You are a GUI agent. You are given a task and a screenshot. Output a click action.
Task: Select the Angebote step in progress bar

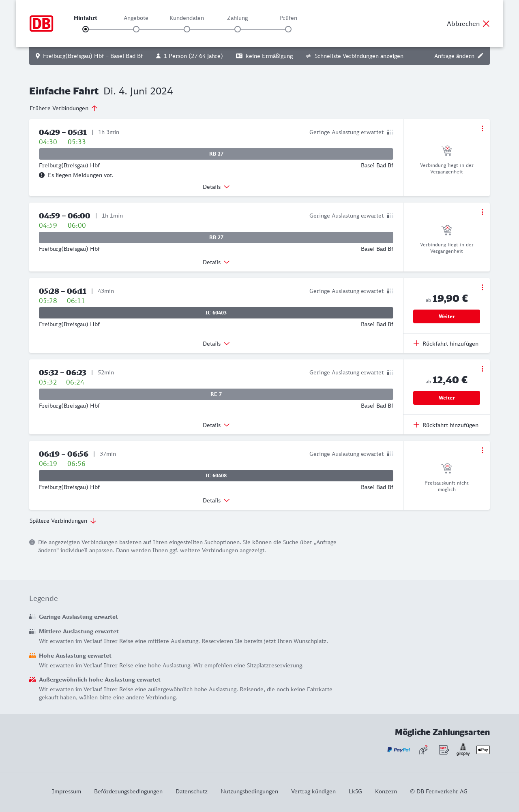136,29
